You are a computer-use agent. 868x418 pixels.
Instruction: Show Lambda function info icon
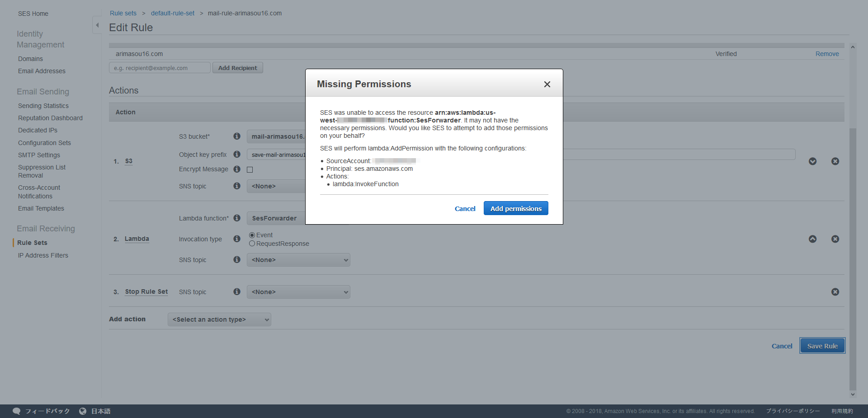[236, 218]
